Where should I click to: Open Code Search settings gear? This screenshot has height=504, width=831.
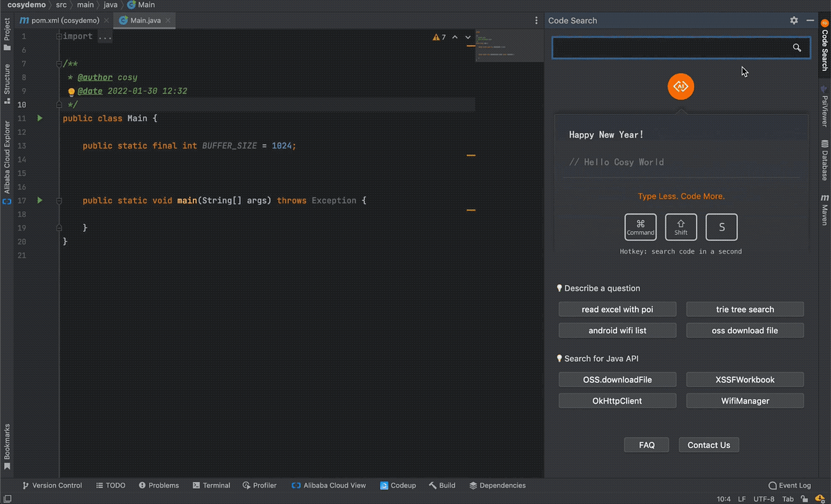click(x=794, y=20)
